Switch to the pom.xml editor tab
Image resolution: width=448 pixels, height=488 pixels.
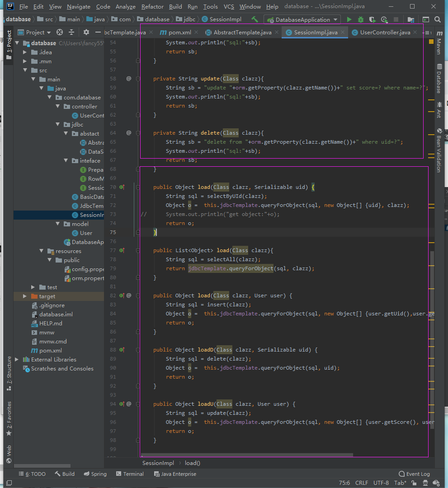point(179,33)
